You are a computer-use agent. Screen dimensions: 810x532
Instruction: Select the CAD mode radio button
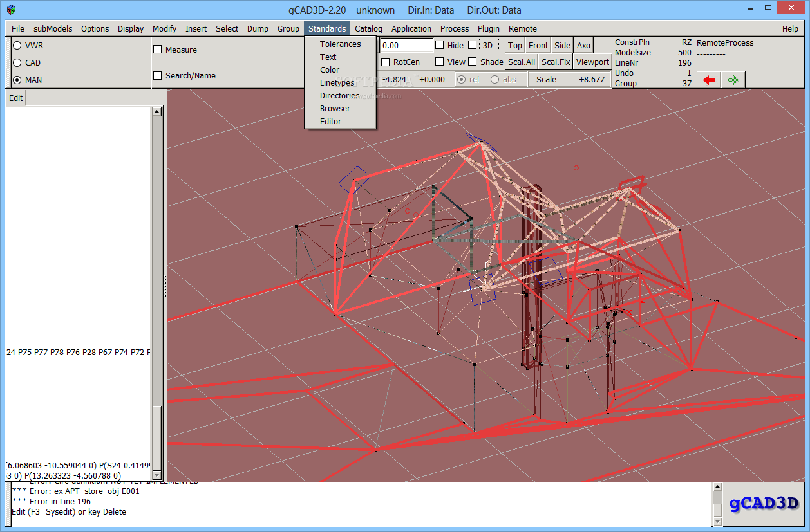coord(17,63)
